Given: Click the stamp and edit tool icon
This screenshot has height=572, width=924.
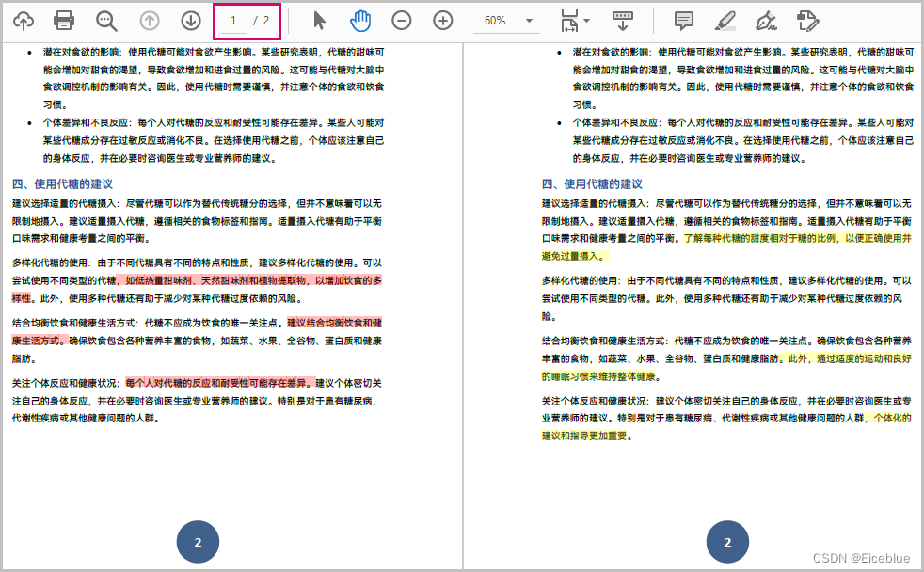Looking at the screenshot, I should (x=807, y=21).
